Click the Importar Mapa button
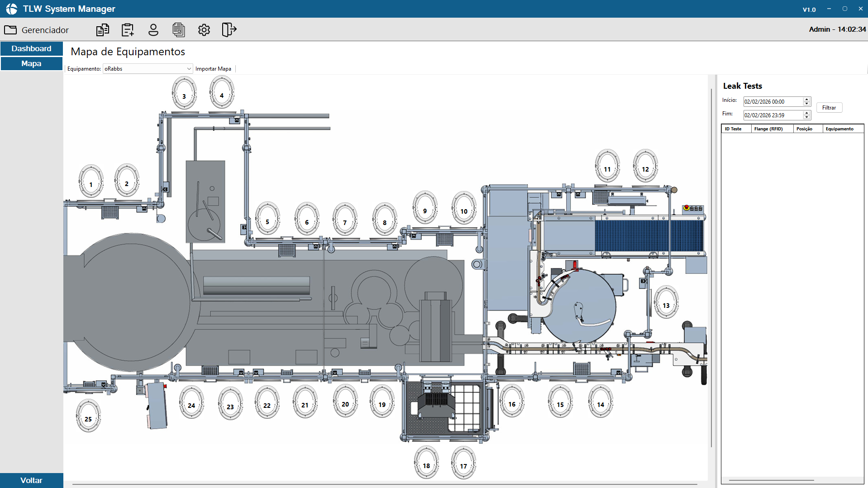The image size is (868, 488). [x=213, y=69]
